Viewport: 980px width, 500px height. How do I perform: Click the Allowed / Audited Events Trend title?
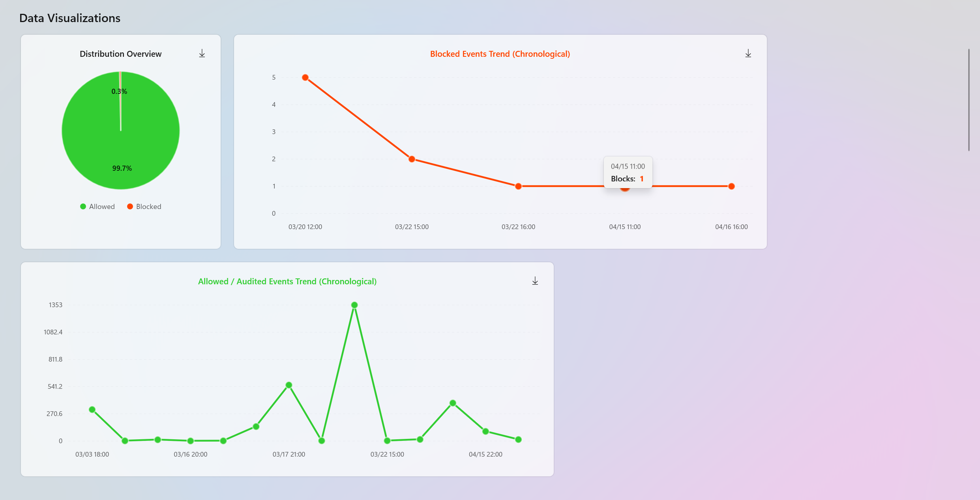click(x=287, y=282)
